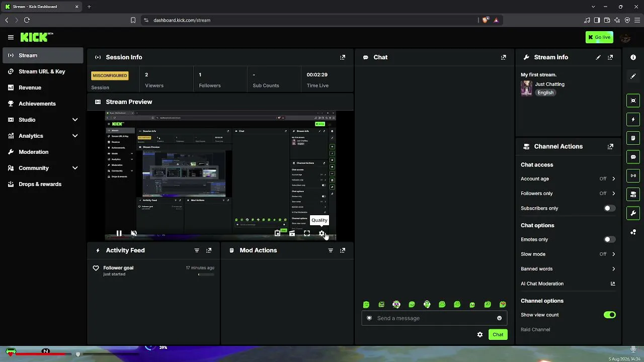The height and width of the screenshot is (362, 644).
Task: Toggle Stream Preview panel icon in right toolbar
Action: [633, 101]
